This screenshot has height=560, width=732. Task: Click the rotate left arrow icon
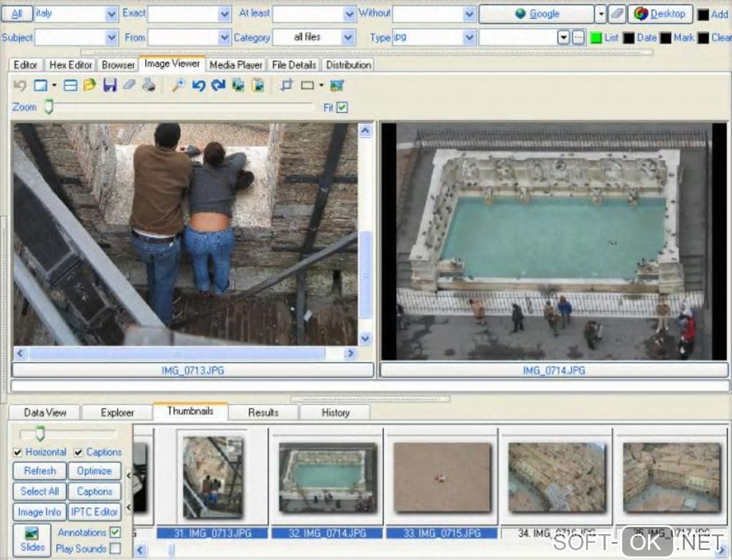coord(199,85)
